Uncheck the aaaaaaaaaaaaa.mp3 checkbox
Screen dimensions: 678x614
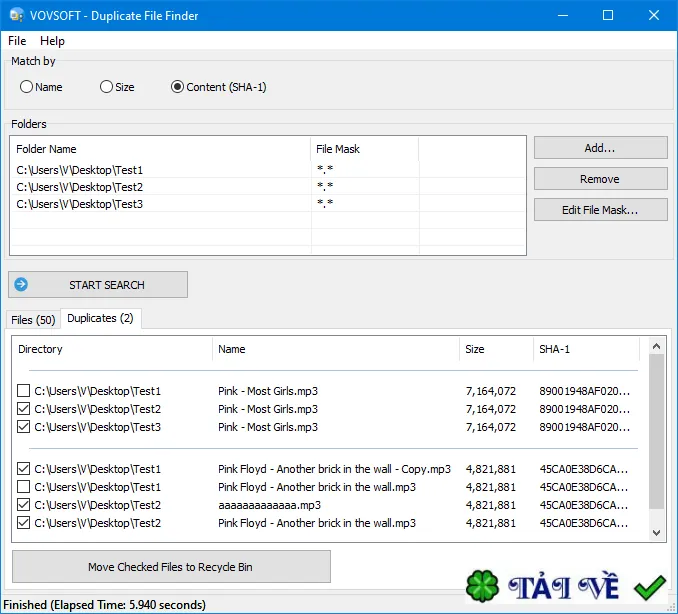coord(23,505)
